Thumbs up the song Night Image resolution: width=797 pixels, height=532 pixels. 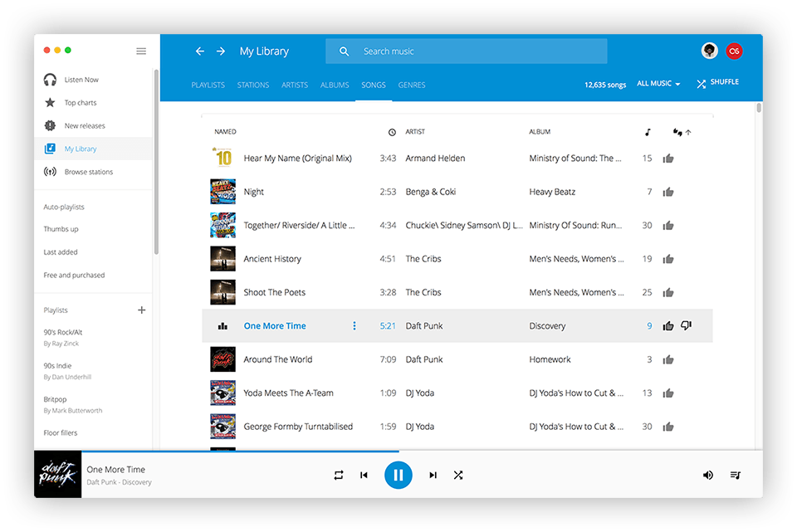click(668, 192)
